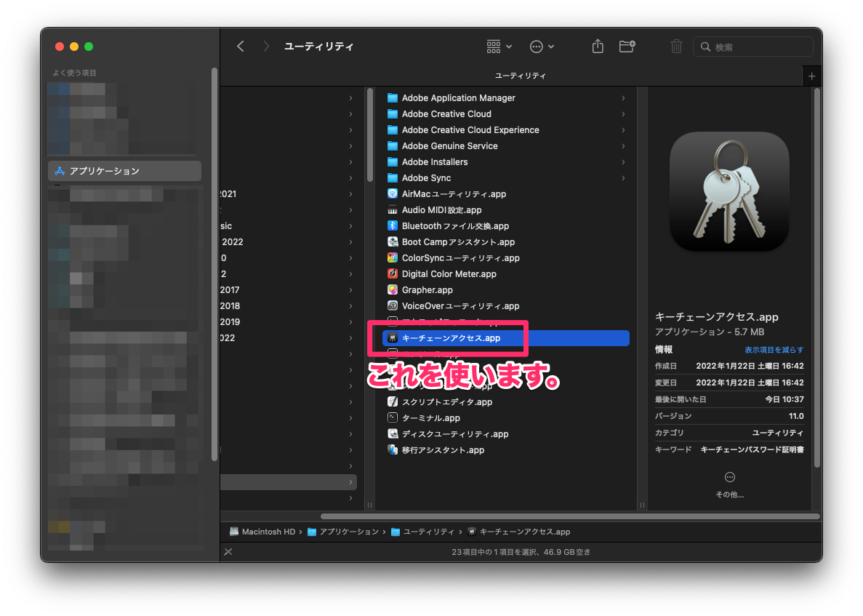Open the action ellipsis menu in toolbar
863x616 pixels.
coord(542,47)
